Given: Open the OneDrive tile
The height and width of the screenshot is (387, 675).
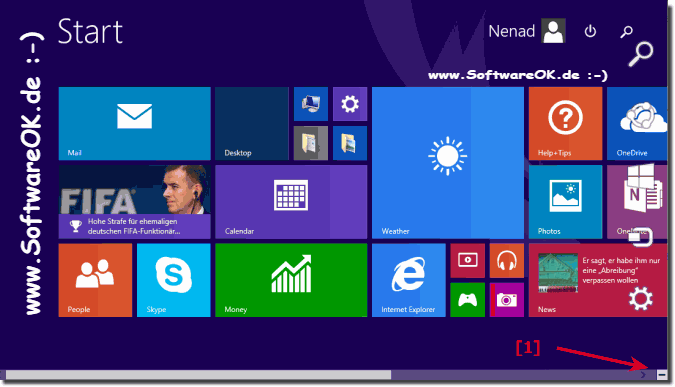Looking at the screenshot, I should (637, 124).
